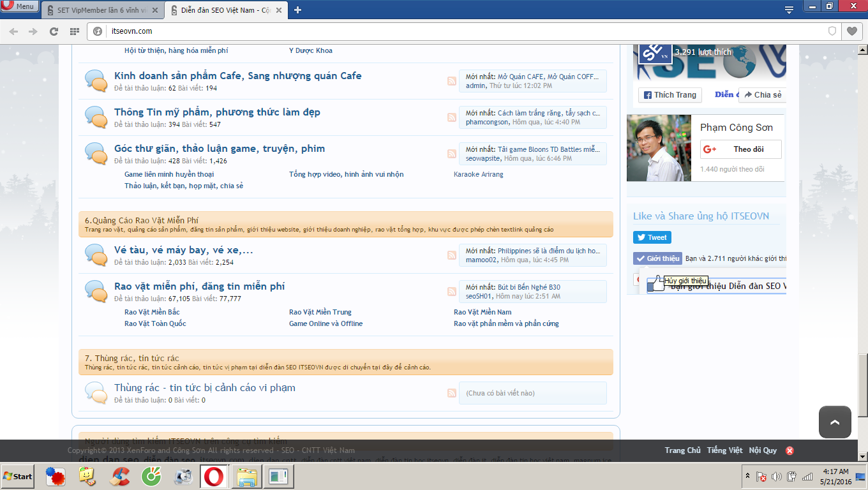Viewport: 868px width, 490px height.
Task: Select Nội Quy in footer menu
Action: coord(763,450)
